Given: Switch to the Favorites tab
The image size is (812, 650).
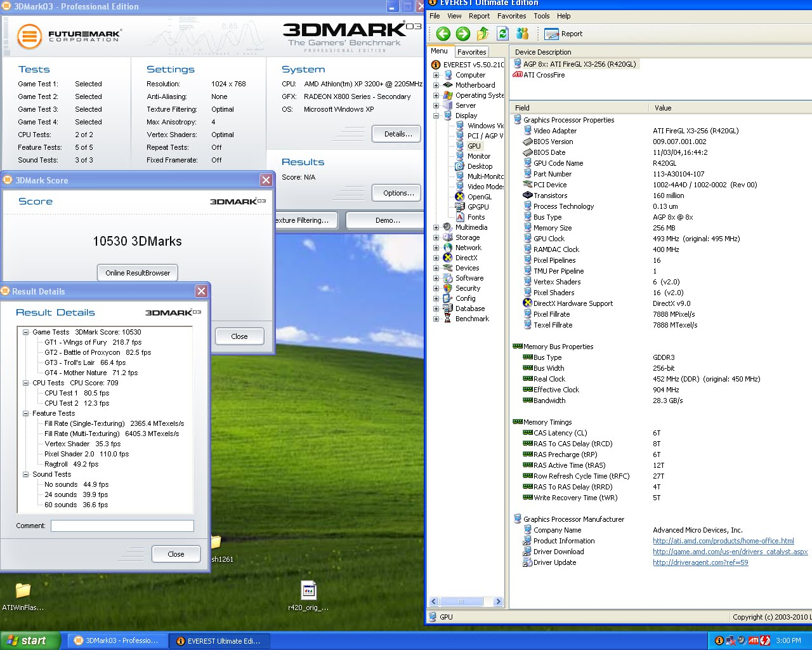Looking at the screenshot, I should [x=472, y=52].
